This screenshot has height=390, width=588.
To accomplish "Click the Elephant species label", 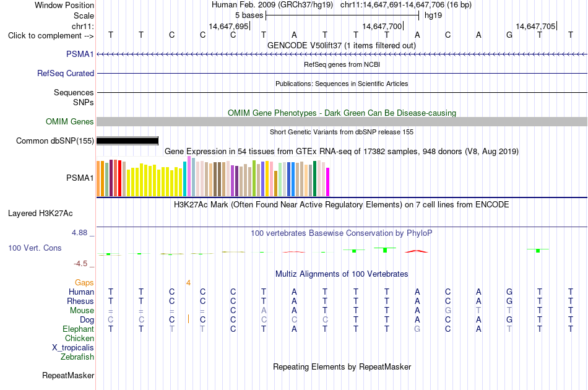I will (x=78, y=329).
